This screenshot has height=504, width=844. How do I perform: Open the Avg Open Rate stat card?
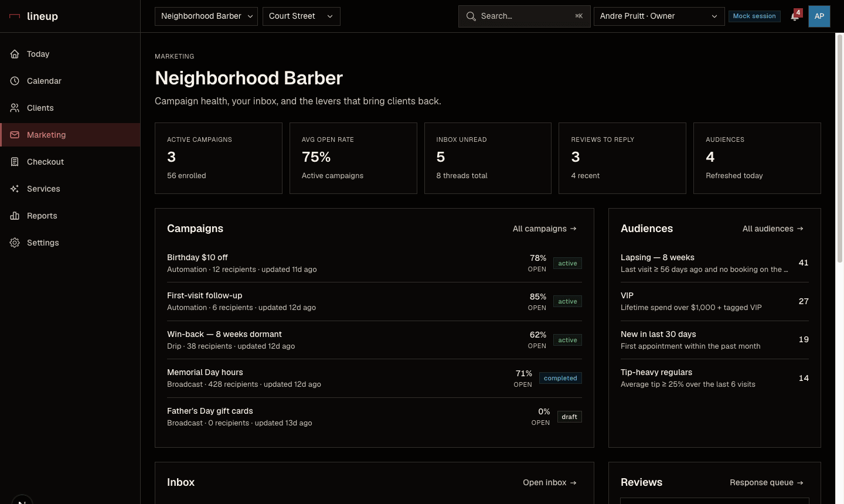[x=353, y=158]
